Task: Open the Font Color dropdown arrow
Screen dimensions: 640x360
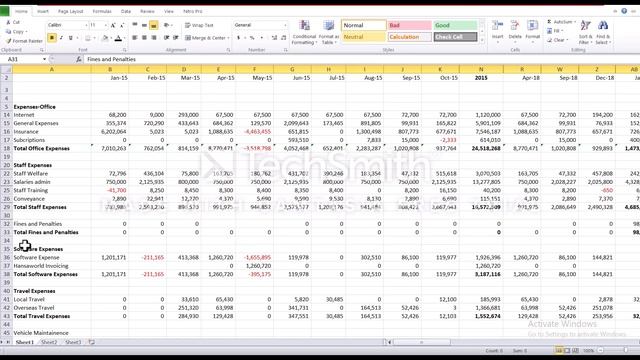Action: 124,38
